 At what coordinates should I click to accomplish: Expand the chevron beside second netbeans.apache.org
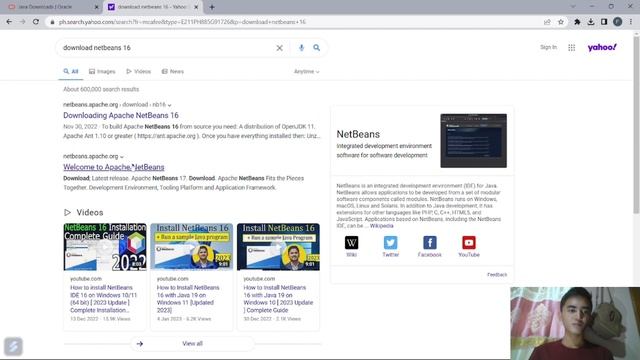[x=122, y=157]
